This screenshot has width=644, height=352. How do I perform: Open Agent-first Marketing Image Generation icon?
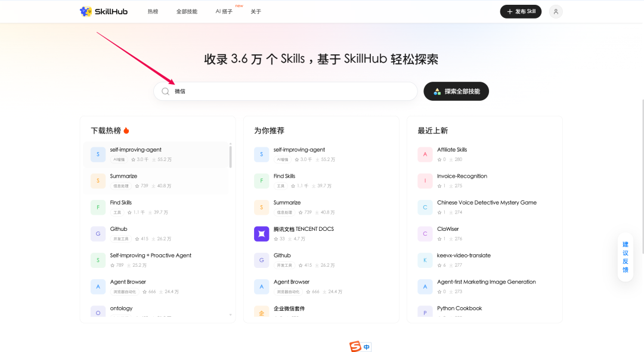(x=425, y=287)
